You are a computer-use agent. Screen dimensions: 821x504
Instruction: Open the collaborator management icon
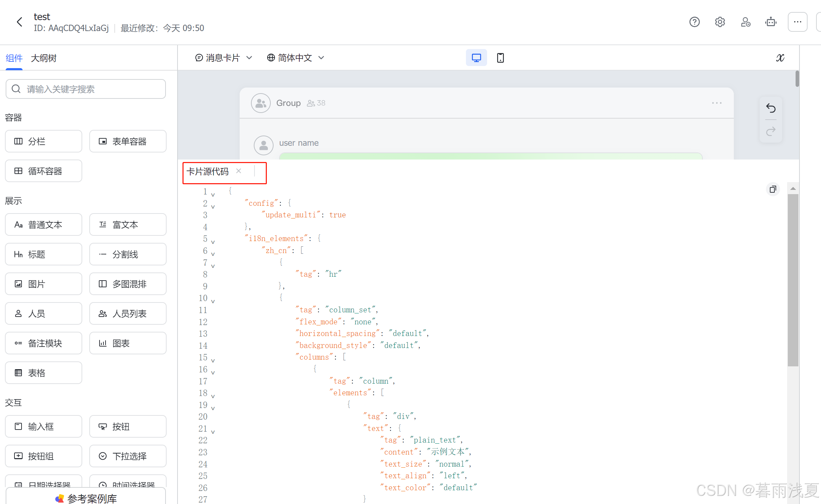(x=745, y=22)
